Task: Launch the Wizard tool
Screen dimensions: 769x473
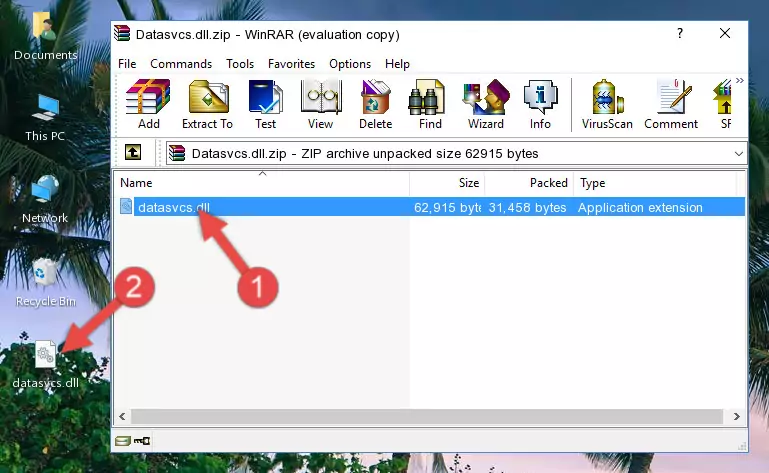Action: point(486,104)
